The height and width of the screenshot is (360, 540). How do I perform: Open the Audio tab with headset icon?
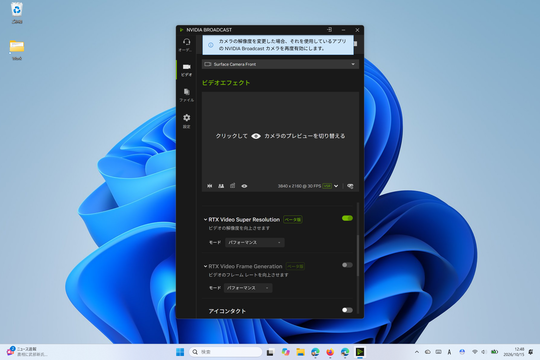click(x=186, y=45)
